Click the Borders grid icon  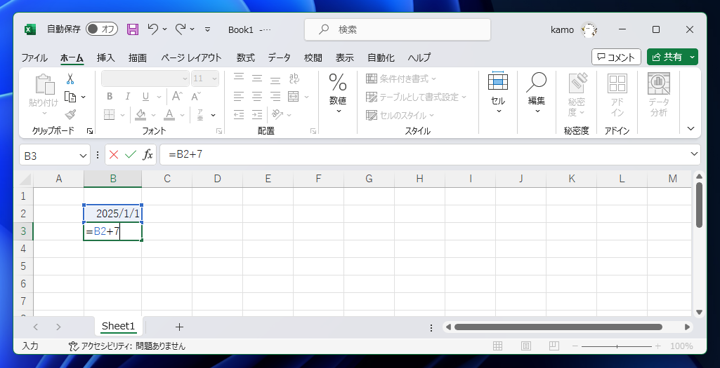[x=109, y=114]
